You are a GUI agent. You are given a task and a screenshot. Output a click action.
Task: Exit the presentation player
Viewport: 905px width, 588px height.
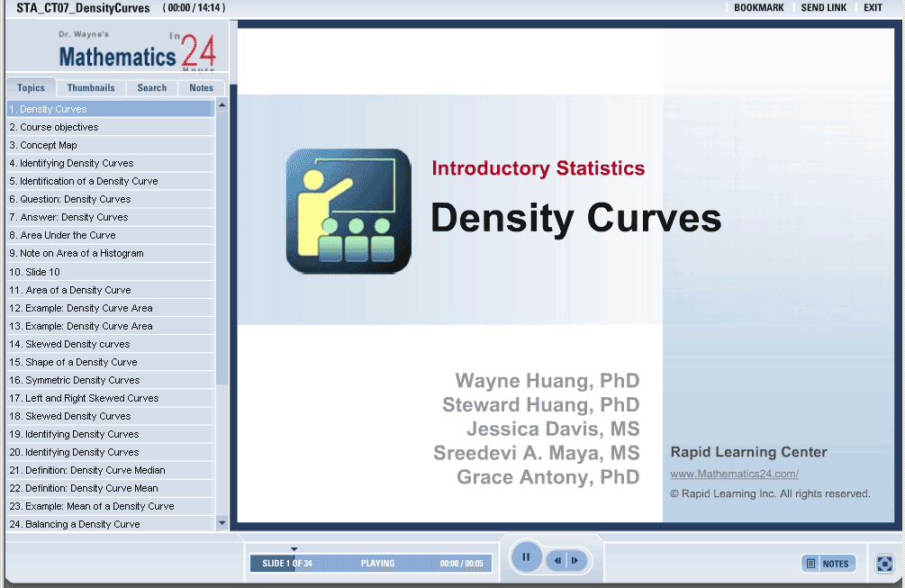click(x=873, y=8)
